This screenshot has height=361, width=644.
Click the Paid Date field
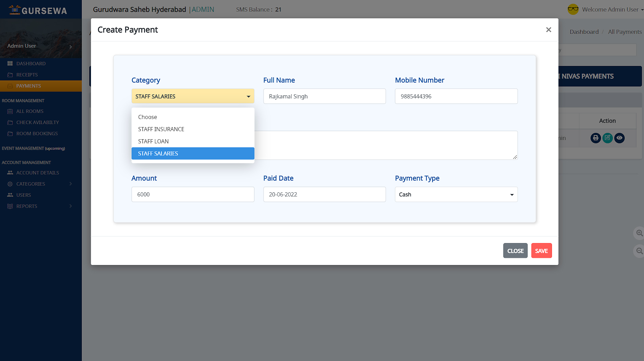[324, 194]
